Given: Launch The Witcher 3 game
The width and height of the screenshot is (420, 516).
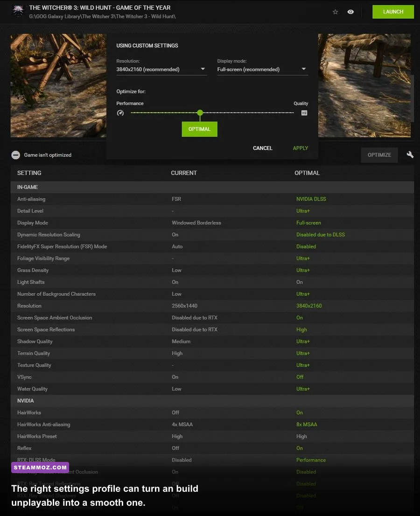Looking at the screenshot, I should tap(393, 12).
